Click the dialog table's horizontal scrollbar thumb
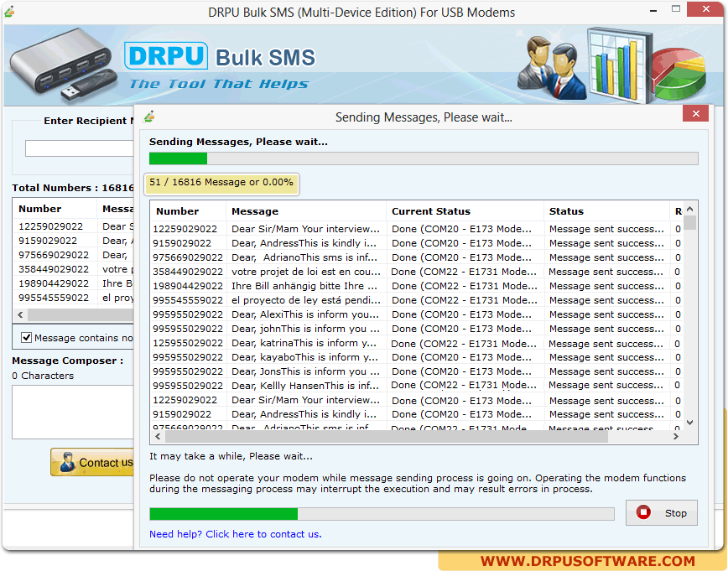 [x=387, y=436]
